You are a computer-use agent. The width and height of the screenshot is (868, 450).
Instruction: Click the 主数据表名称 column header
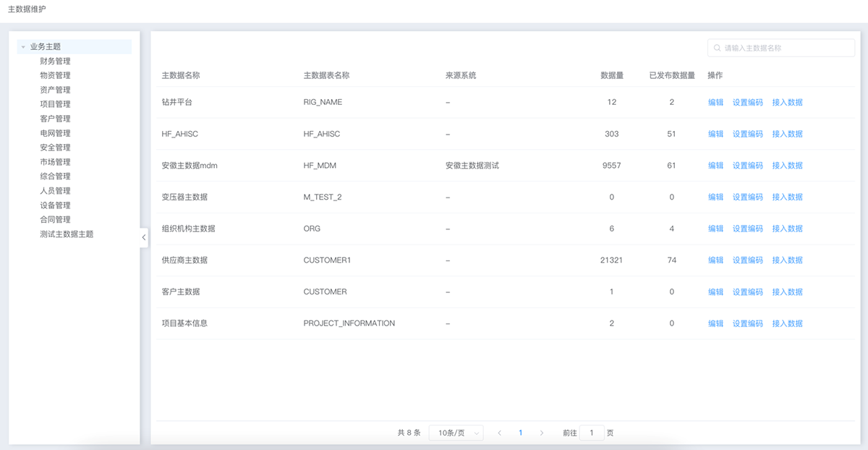click(326, 75)
